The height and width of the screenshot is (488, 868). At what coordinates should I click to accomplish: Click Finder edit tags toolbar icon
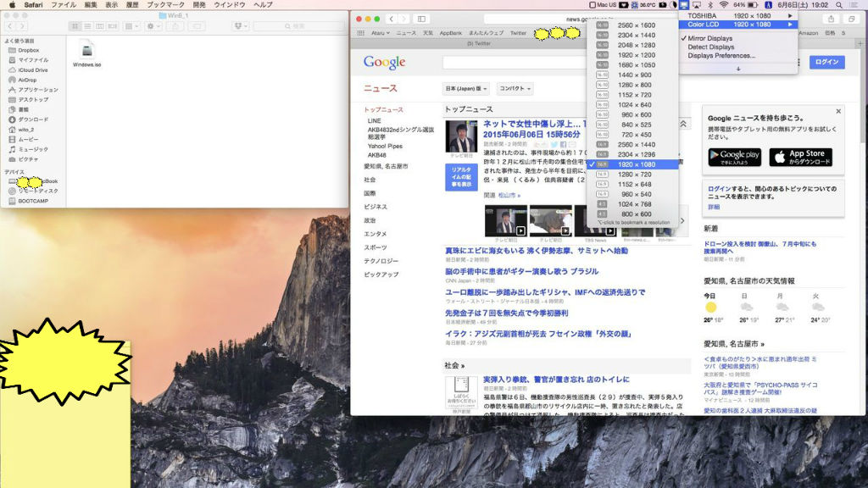(x=197, y=26)
